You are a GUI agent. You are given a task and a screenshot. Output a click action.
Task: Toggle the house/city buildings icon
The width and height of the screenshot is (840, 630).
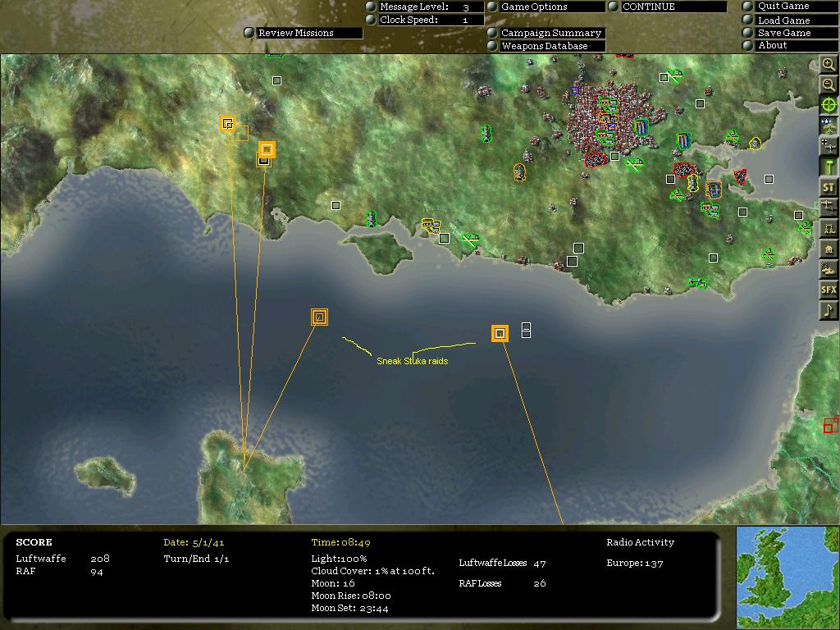click(829, 249)
